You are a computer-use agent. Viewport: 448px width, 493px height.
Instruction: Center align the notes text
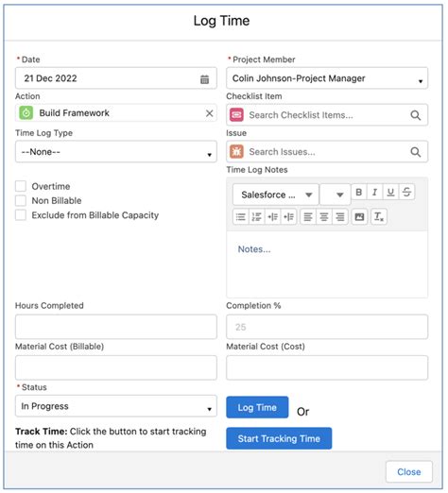coord(324,217)
